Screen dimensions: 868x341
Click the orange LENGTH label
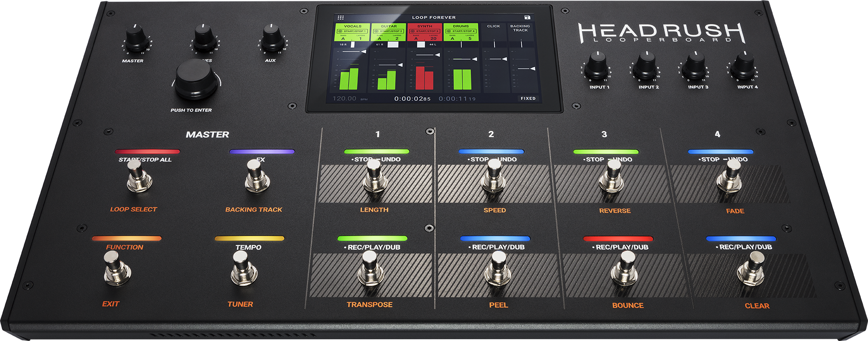click(x=374, y=210)
